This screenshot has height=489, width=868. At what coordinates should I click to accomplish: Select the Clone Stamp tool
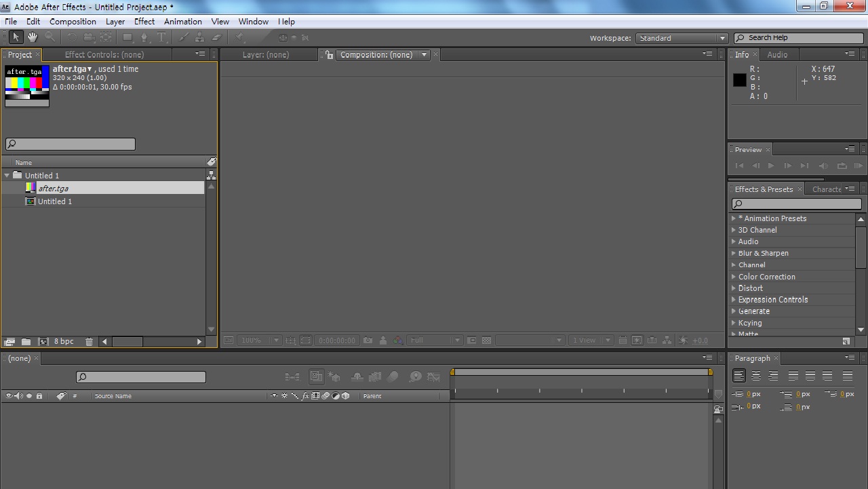pyautogui.click(x=199, y=37)
